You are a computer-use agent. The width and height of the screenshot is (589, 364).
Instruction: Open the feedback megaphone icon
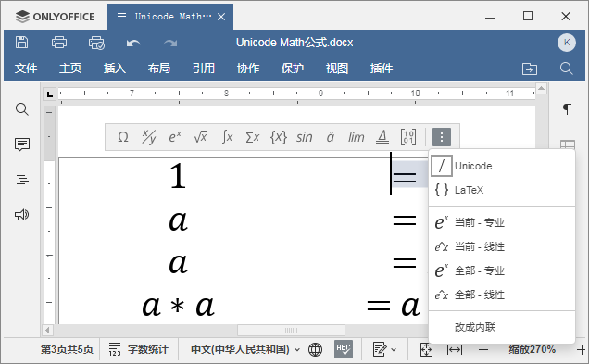(22, 215)
